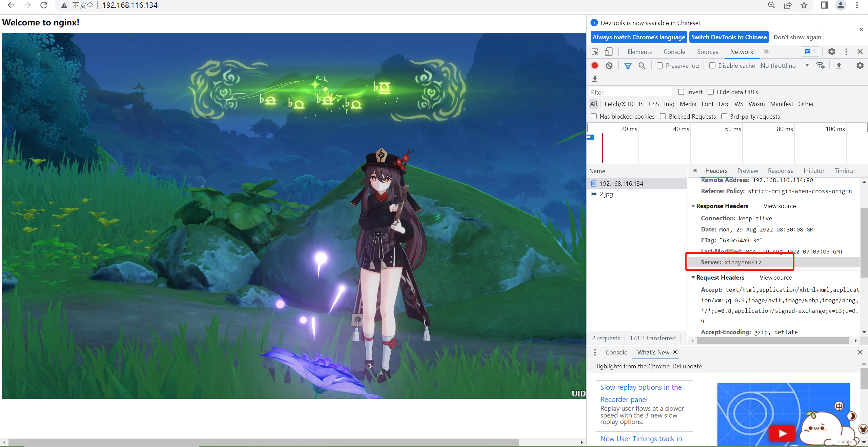Collapse the Response Headers section
Image resolution: width=868 pixels, height=447 pixels.
pyautogui.click(x=693, y=206)
